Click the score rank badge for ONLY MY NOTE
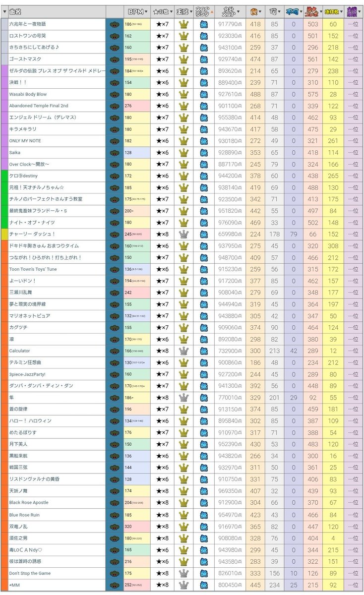The image size is (364, 595). pos(204,141)
